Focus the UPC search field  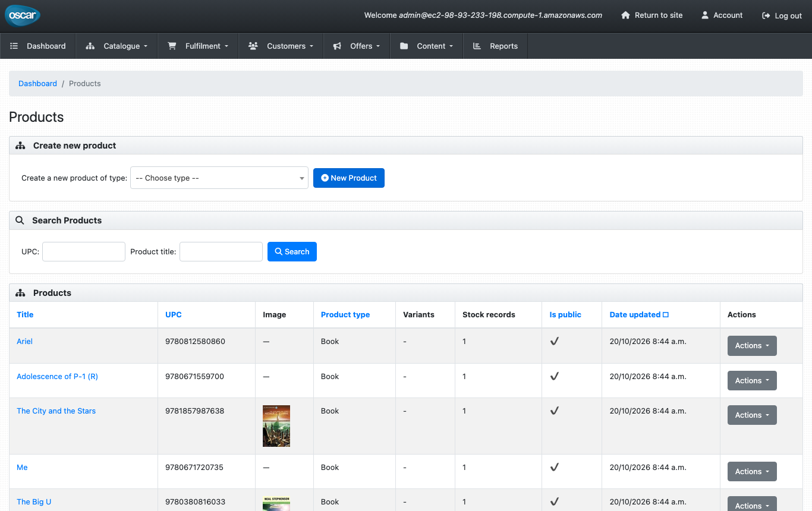84,251
